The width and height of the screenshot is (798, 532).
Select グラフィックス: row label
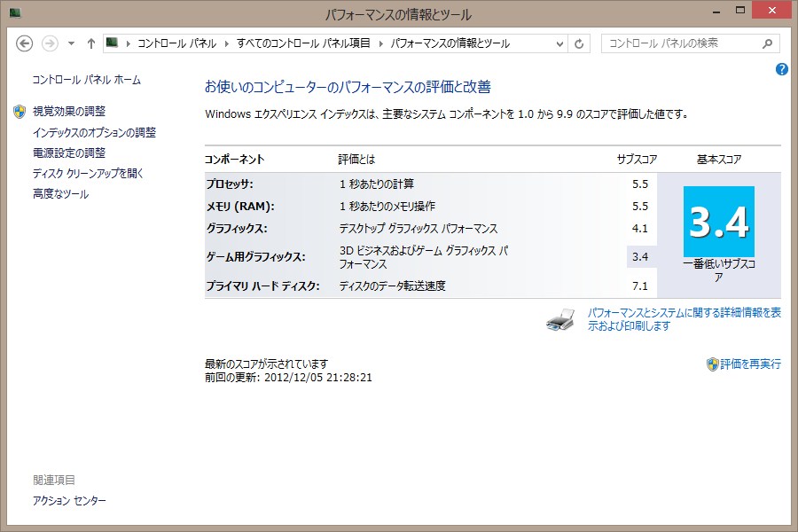[x=237, y=229]
